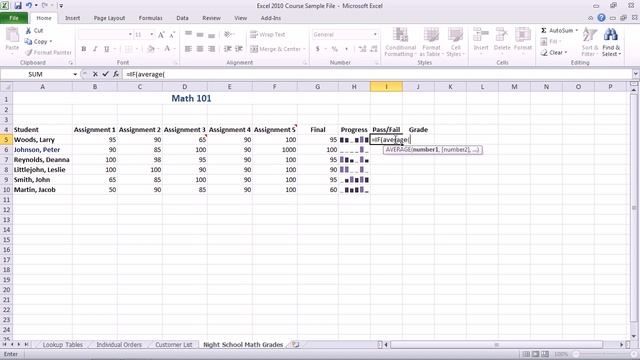Toggle Bold formatting

tap(84, 49)
